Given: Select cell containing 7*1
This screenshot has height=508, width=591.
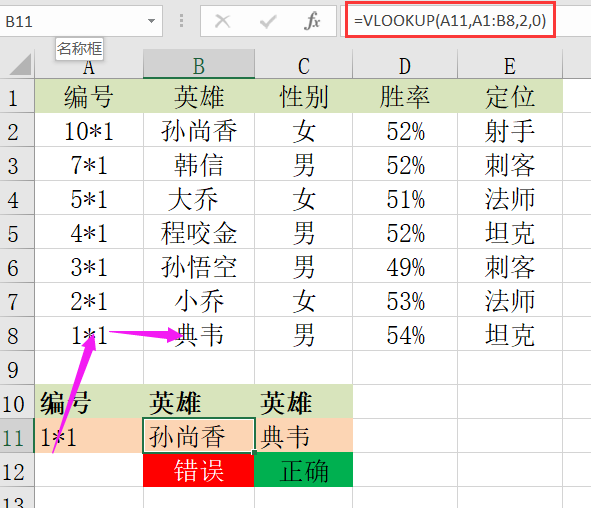Looking at the screenshot, I should [89, 165].
